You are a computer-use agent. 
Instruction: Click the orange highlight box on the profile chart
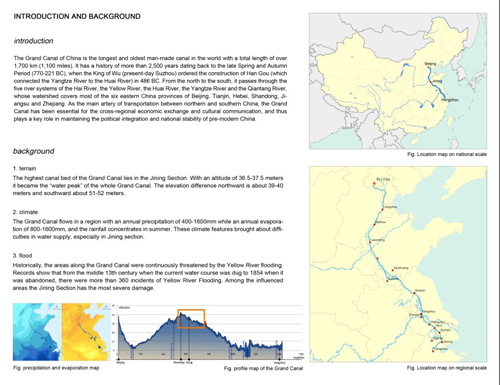coord(191,319)
